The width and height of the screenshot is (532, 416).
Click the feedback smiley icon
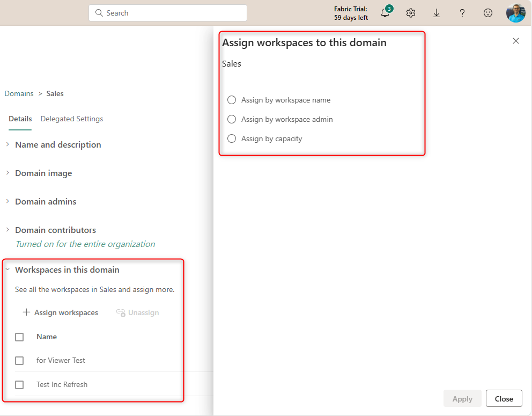point(488,13)
